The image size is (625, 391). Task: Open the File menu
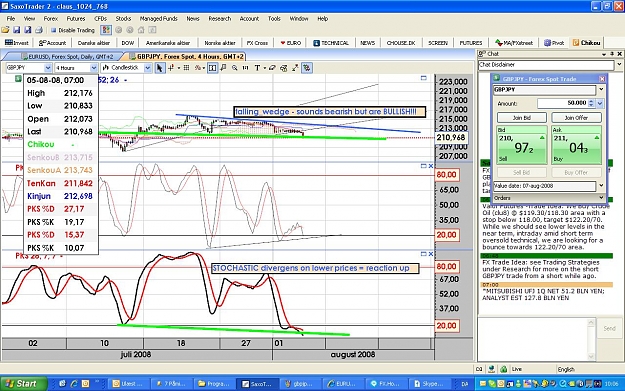pyautogui.click(x=11, y=19)
